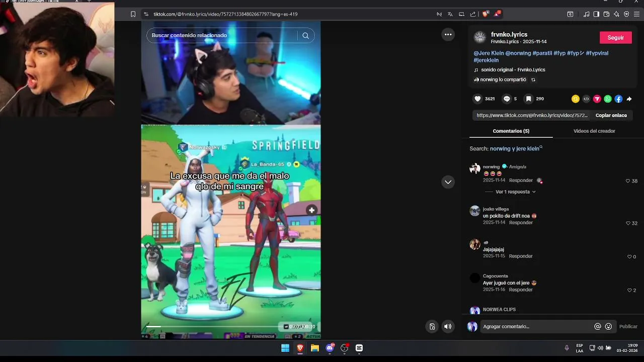Go to next video with down chevron
This screenshot has width=644, height=362.
pyautogui.click(x=448, y=182)
